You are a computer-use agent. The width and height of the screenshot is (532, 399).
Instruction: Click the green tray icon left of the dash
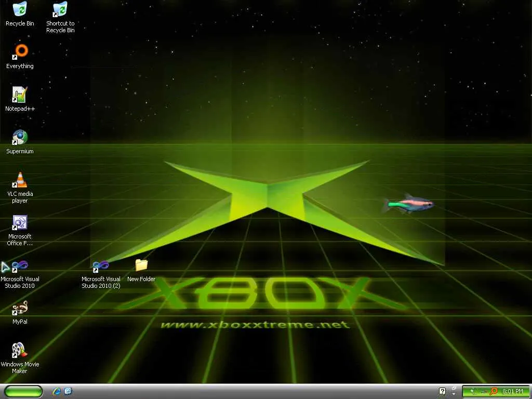click(x=472, y=392)
